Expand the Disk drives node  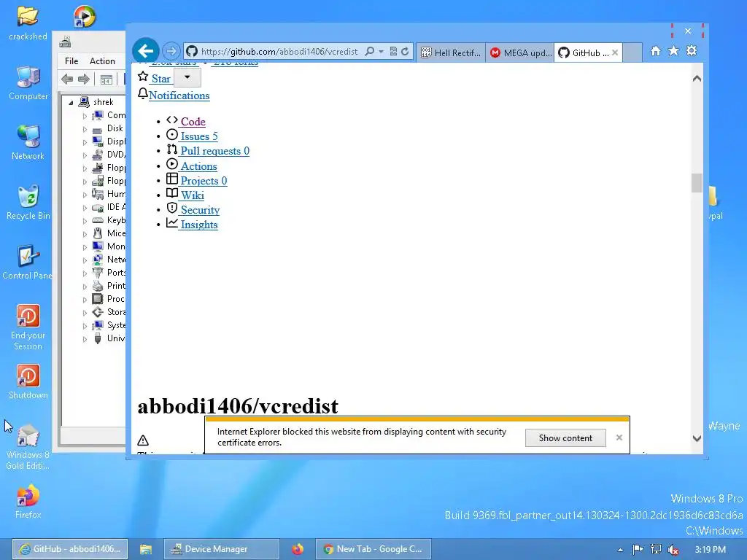[85, 129]
